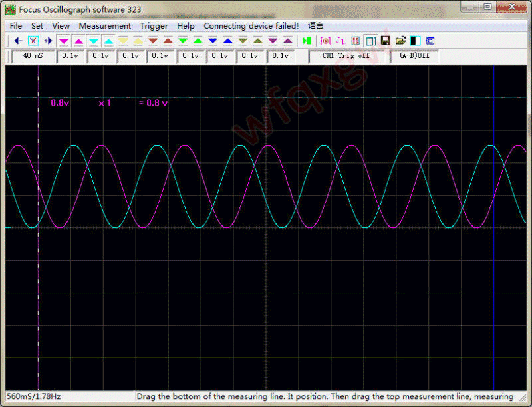532x407 pixels.
Task: Click the magenta down-triangle channel icon
Action: 64,41
